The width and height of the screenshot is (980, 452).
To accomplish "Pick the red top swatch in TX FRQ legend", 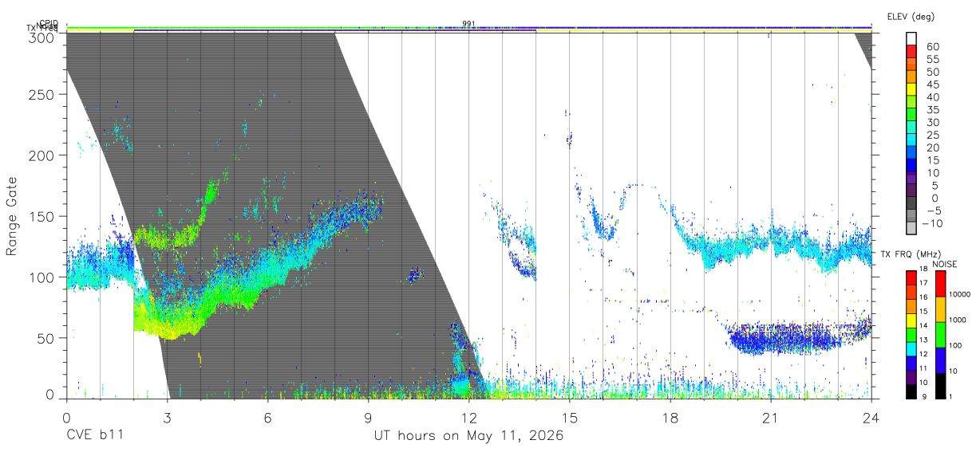I will pyautogui.click(x=911, y=277).
